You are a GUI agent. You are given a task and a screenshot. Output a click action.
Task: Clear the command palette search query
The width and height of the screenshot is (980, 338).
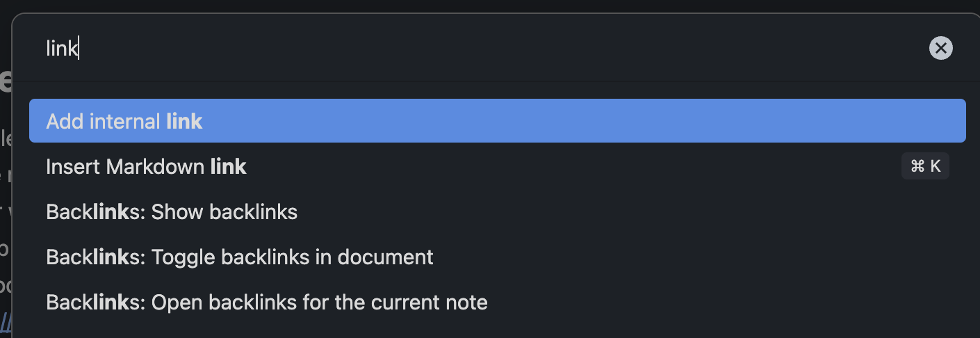tap(940, 48)
